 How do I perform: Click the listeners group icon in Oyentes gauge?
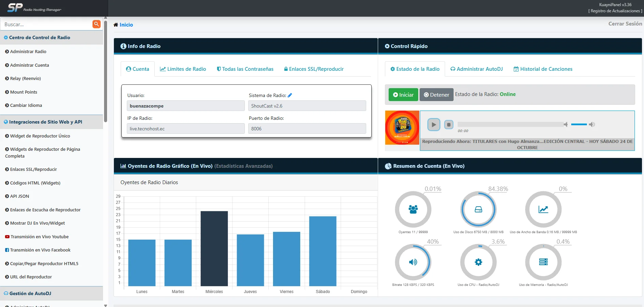point(413,209)
